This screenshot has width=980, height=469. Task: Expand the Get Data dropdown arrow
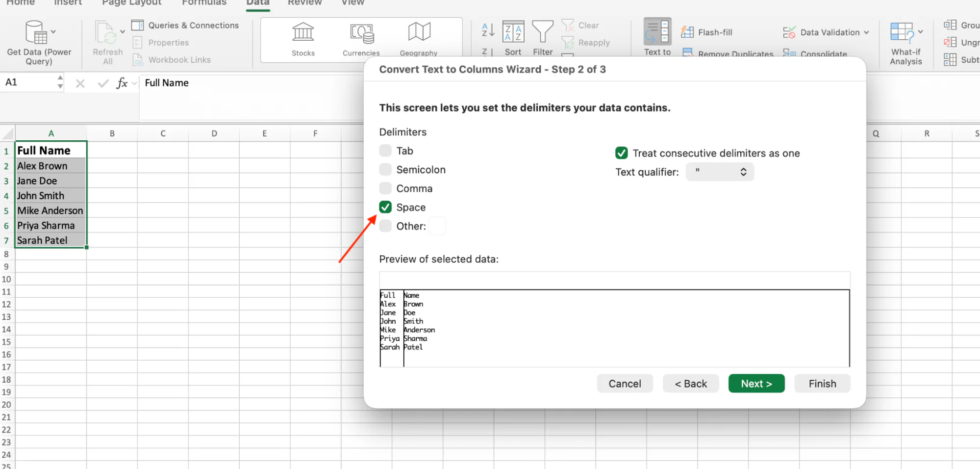click(x=53, y=32)
